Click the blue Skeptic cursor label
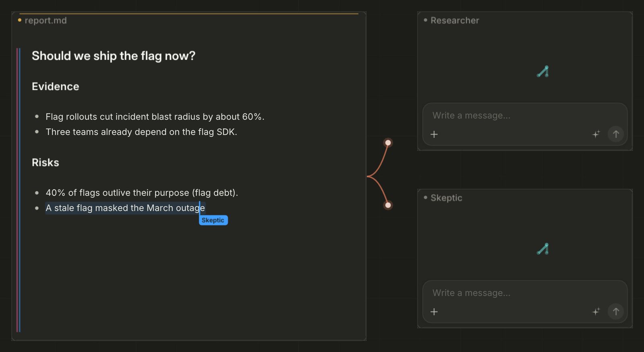The height and width of the screenshot is (352, 644). tap(213, 220)
